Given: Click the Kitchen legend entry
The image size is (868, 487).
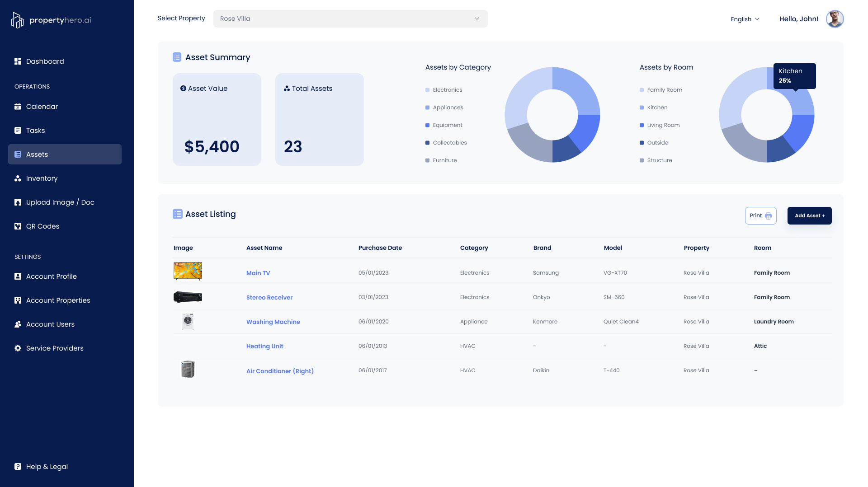Looking at the screenshot, I should 654,108.
